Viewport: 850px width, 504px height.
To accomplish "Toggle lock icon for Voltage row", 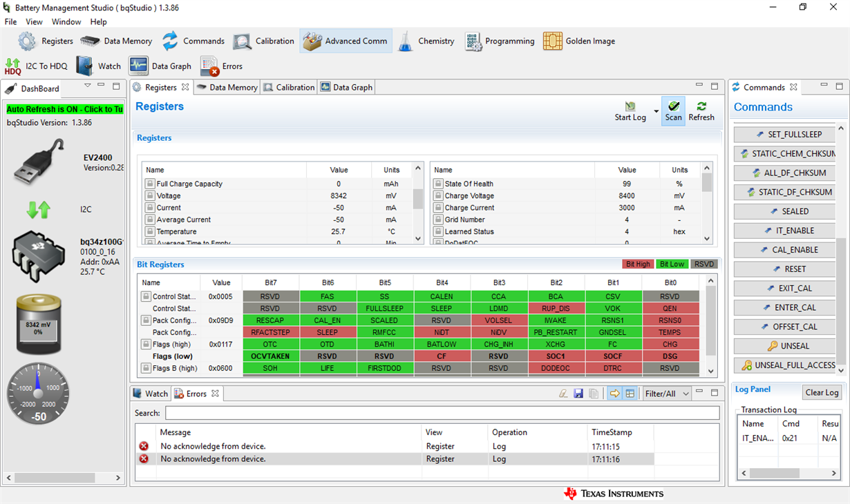I will 149,196.
